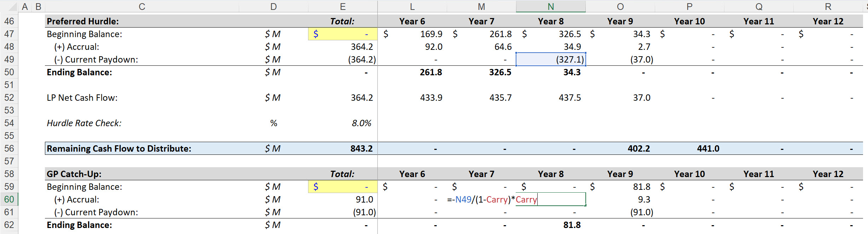The image size is (868, 234).
Task: Select GP paydown total (91.0) in column E
Action: pos(364,212)
